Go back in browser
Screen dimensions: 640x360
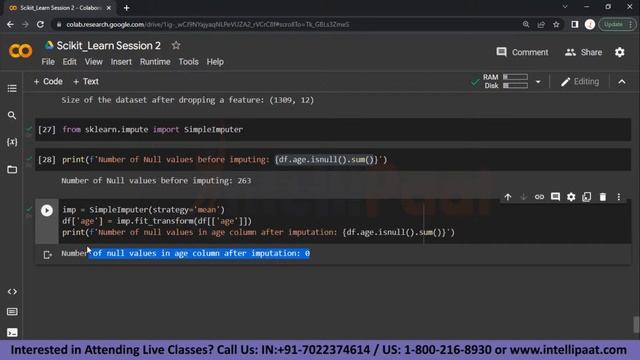[10, 24]
